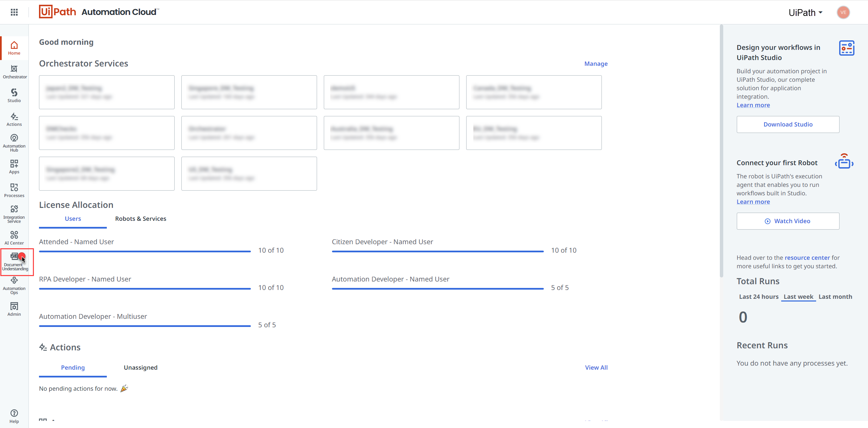
Task: Open AI Center in sidebar
Action: [14, 238]
